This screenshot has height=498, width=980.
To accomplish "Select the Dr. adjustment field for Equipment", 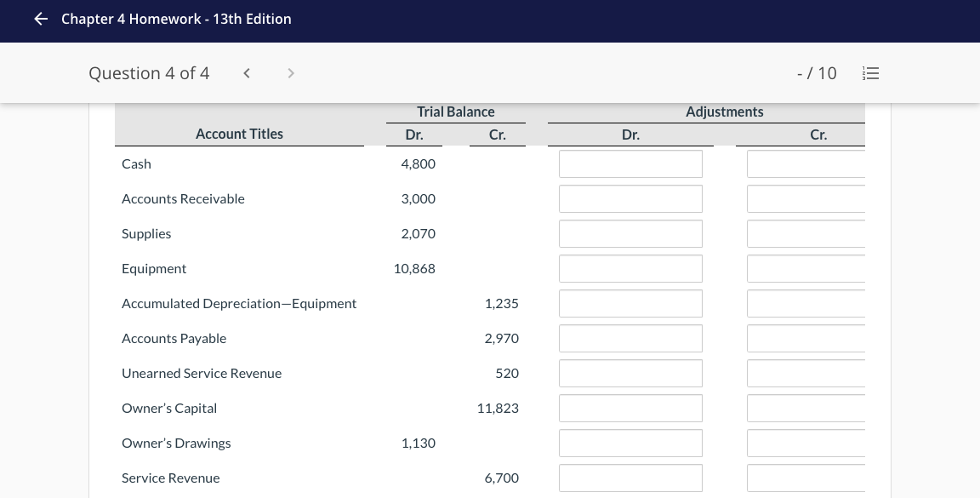I will pos(630,268).
